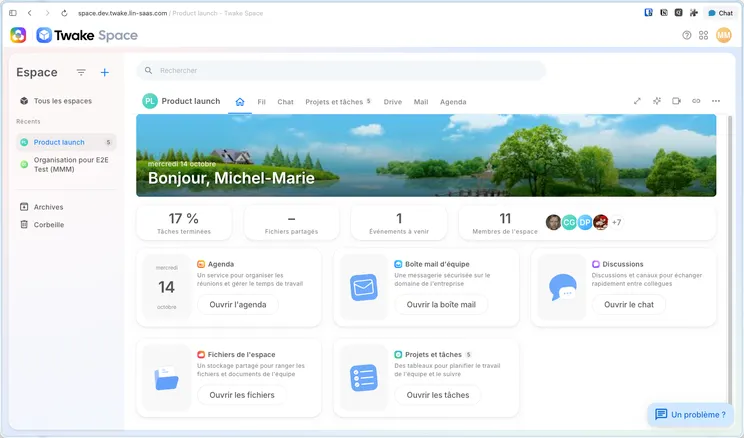This screenshot has width=744, height=438.
Task: Open Tous les espaces in sidebar
Action: 63,101
